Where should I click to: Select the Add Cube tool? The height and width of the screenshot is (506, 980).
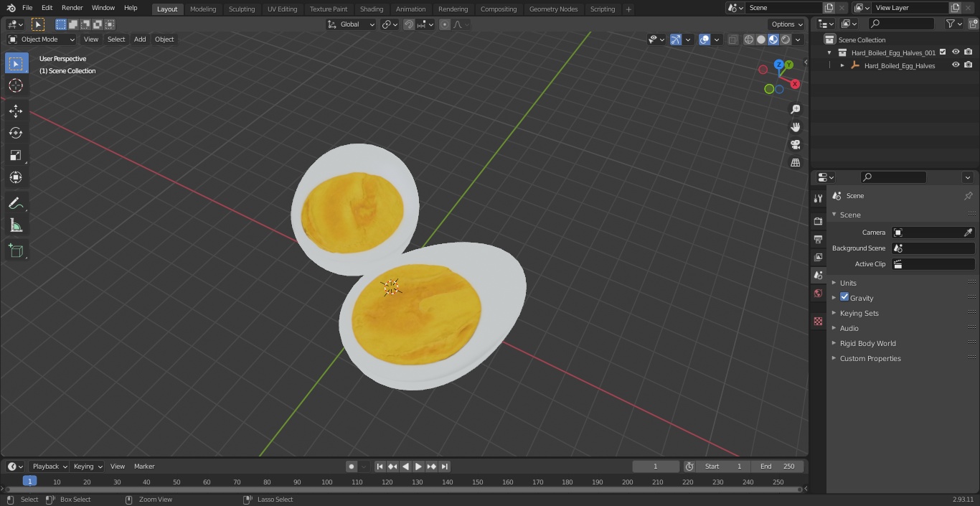click(x=16, y=250)
